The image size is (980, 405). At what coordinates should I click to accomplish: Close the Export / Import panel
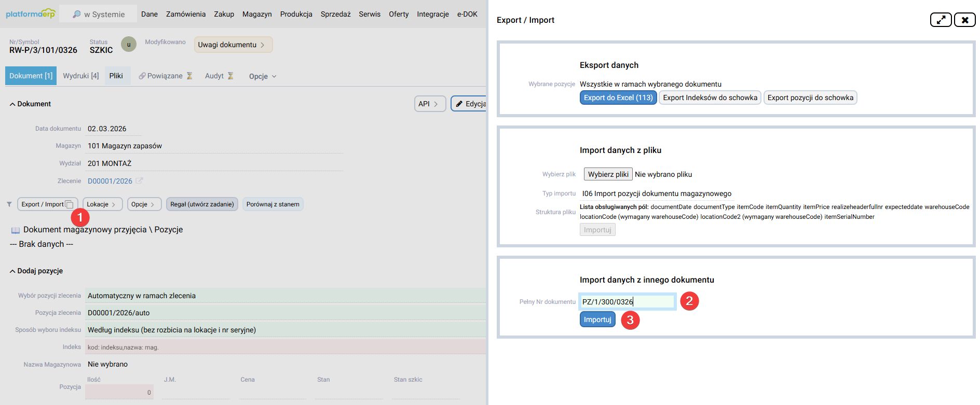(x=964, y=20)
